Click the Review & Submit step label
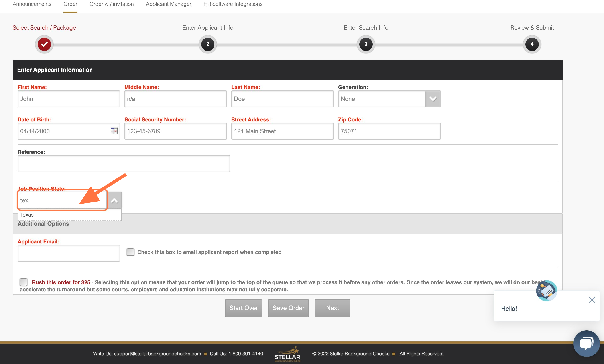 click(532, 28)
